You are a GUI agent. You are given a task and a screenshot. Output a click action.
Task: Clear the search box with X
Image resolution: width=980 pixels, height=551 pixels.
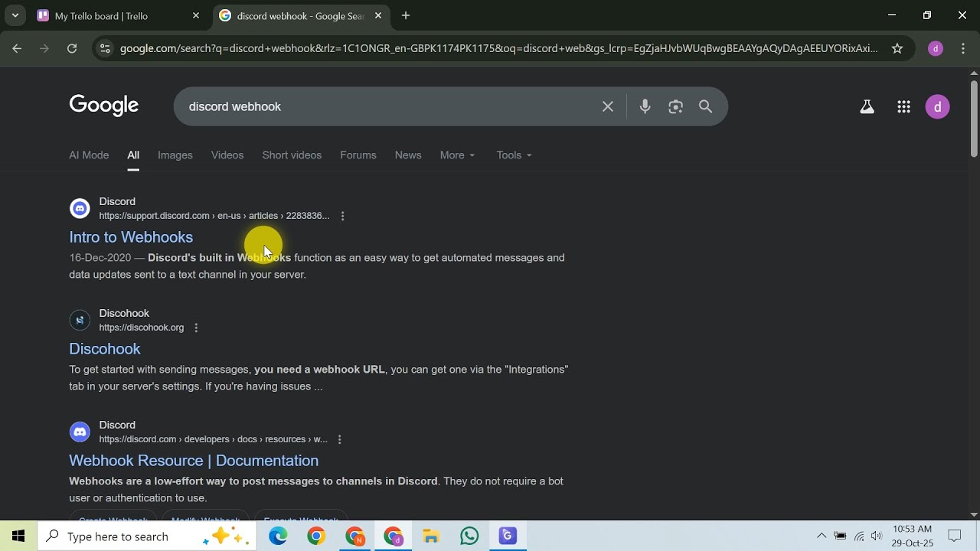tap(608, 106)
